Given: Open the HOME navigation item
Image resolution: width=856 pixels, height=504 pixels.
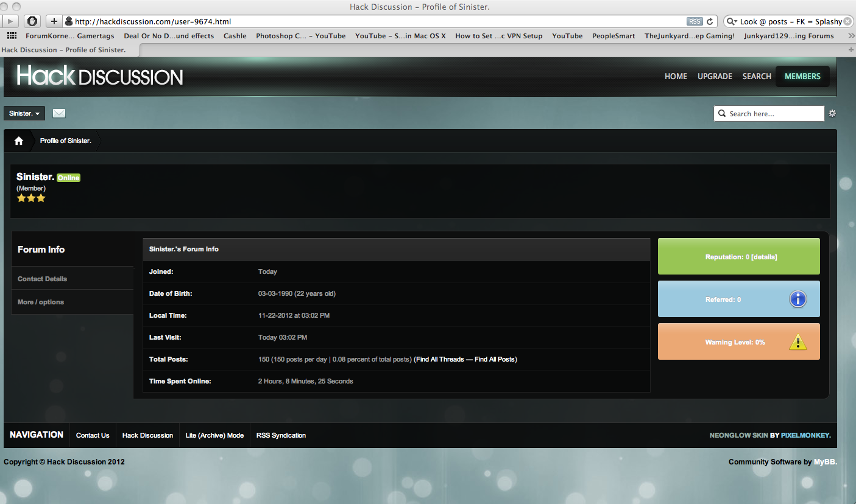Looking at the screenshot, I should (676, 76).
